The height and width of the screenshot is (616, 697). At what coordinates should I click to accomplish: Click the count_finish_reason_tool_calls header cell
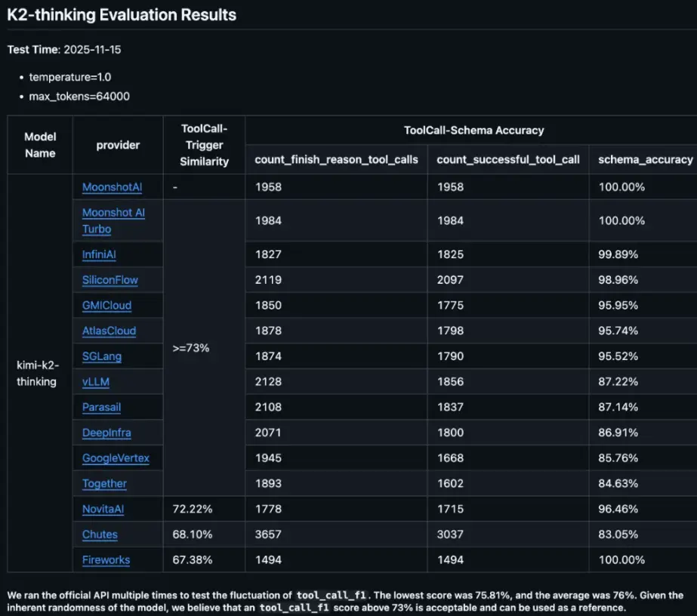[x=336, y=159]
